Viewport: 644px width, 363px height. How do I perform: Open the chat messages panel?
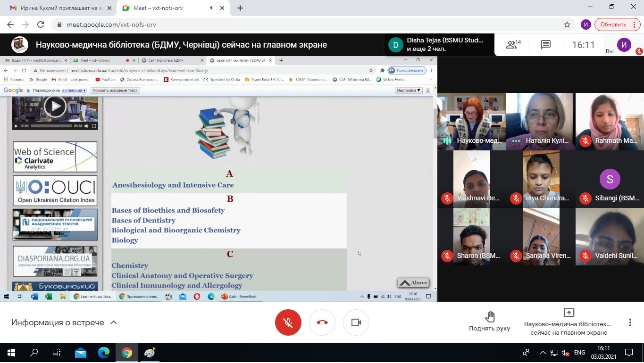pyautogui.click(x=546, y=45)
